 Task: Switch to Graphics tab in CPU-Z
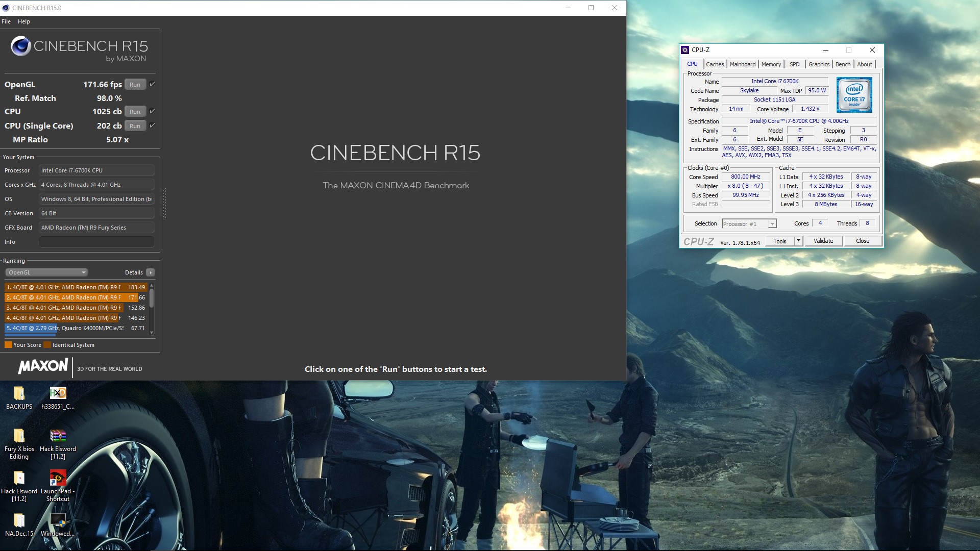click(819, 64)
